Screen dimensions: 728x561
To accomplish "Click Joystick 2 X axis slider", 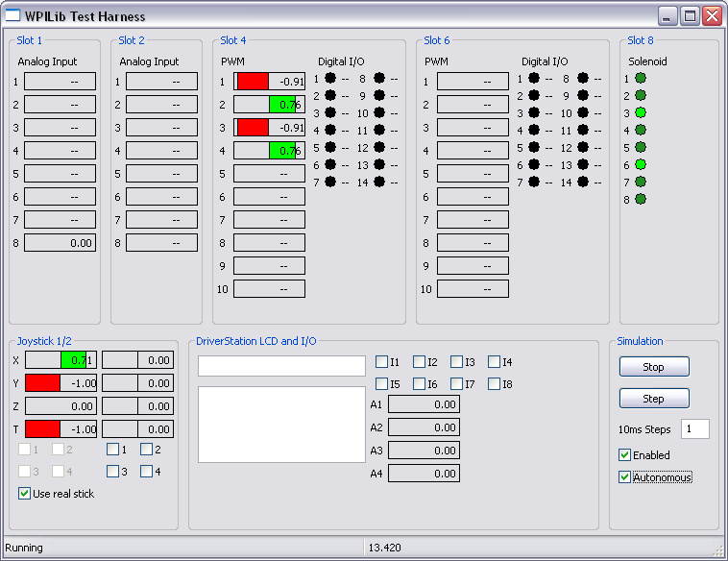I will [138, 360].
